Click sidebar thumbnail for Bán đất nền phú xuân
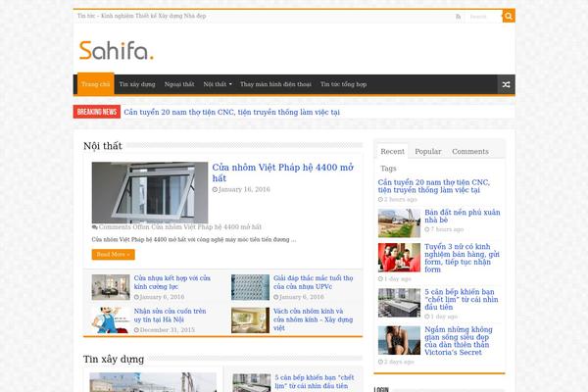This screenshot has width=588, height=392. tap(399, 223)
